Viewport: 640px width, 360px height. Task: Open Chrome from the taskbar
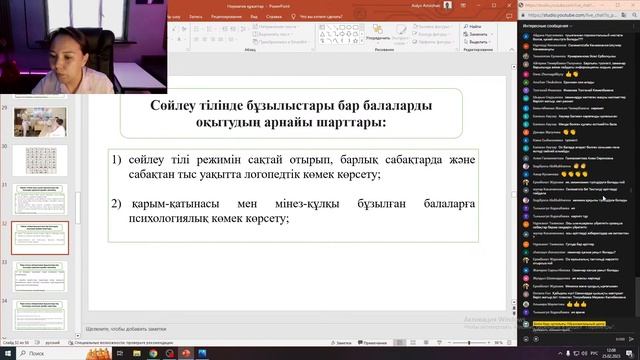153,353
